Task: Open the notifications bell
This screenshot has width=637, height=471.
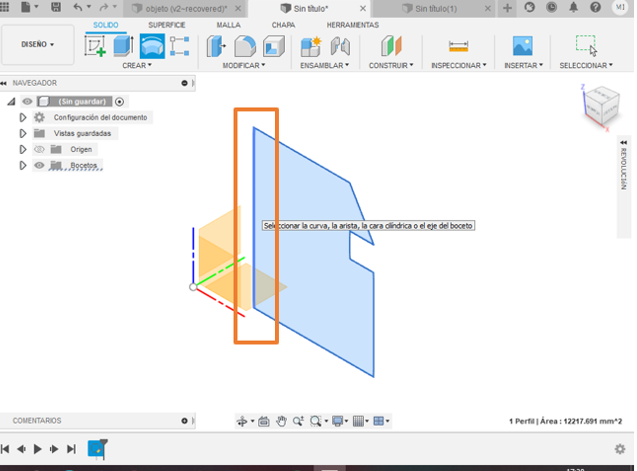Action: pos(573,7)
